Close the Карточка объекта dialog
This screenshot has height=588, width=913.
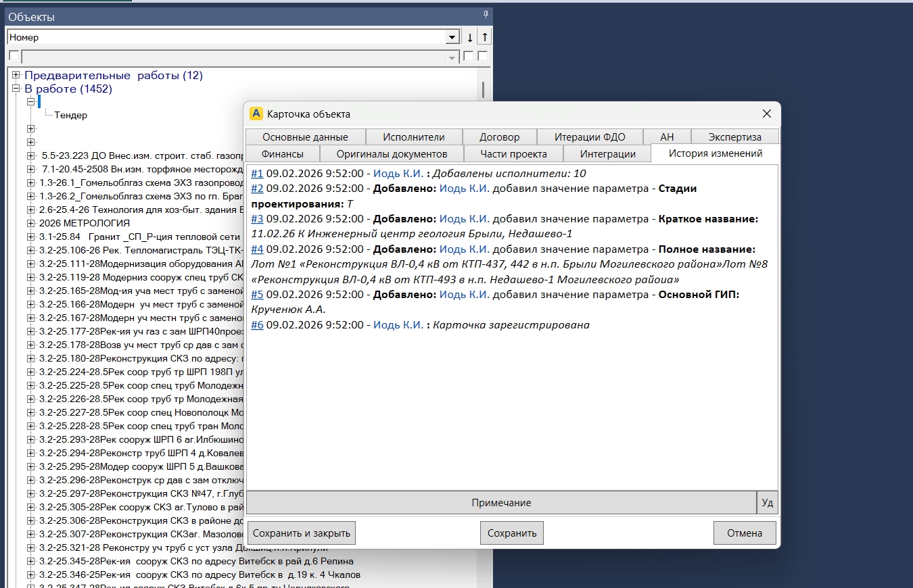tap(766, 114)
